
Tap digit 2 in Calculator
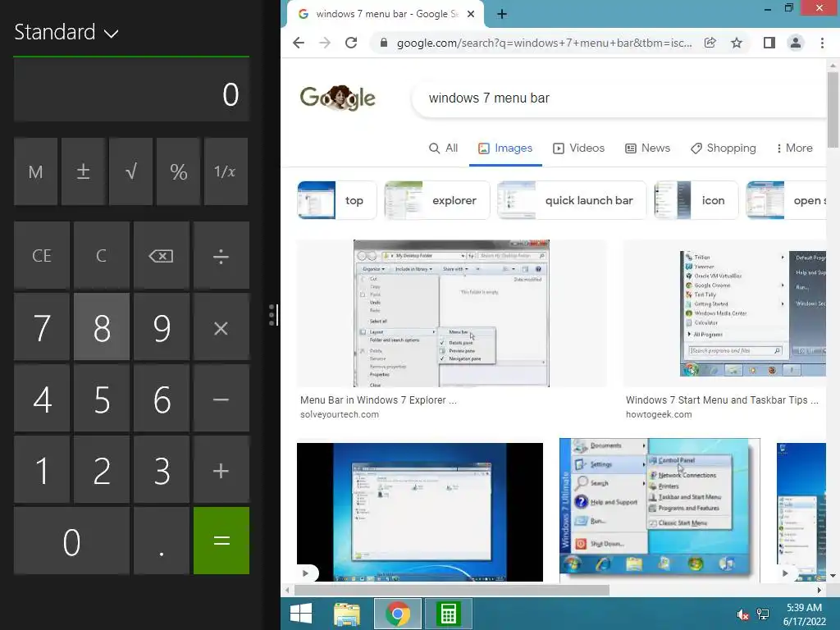101,470
